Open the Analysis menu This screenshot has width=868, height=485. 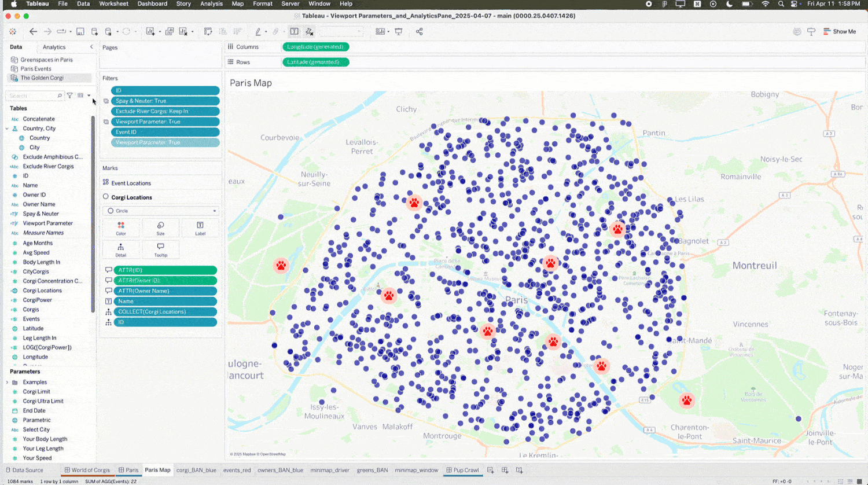[211, 4]
